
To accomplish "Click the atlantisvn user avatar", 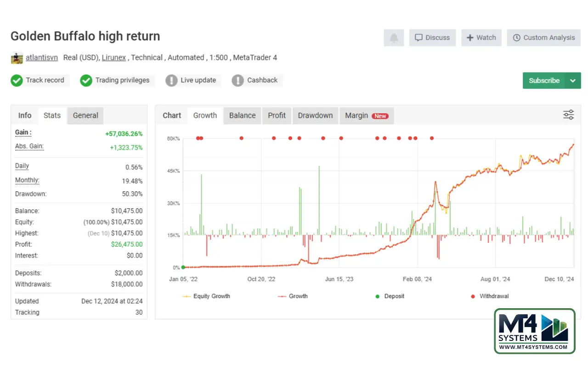I will coord(17,58).
